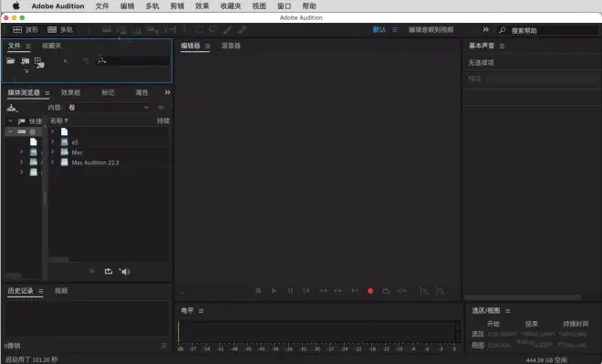The image size is (602, 364).
Task: Select the 编辑音频到视频 workspace
Action: click(431, 29)
